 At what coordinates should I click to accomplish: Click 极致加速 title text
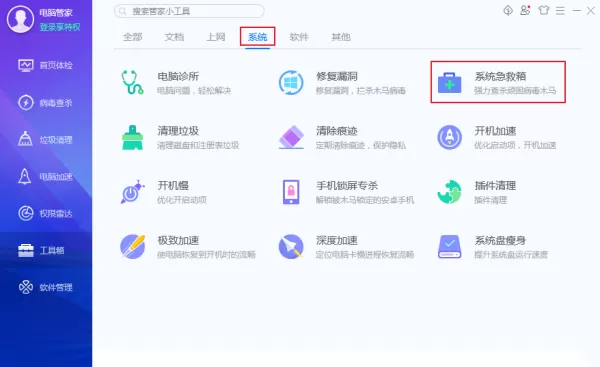(x=178, y=240)
